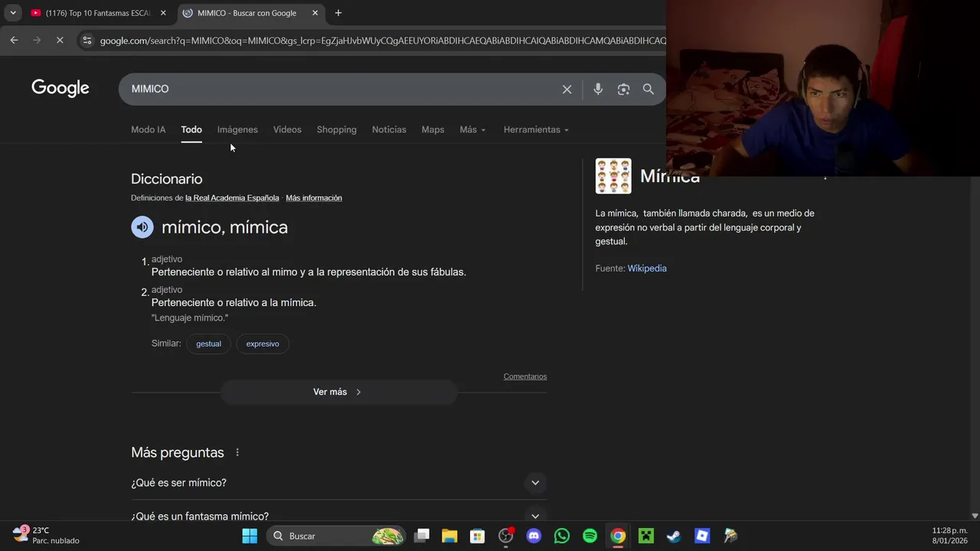Clear the search box with the X icon
Image resolution: width=980 pixels, height=551 pixels.
567,90
